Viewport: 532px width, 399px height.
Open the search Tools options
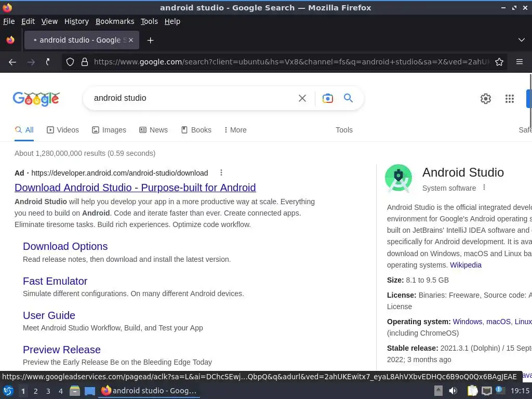[x=344, y=130]
